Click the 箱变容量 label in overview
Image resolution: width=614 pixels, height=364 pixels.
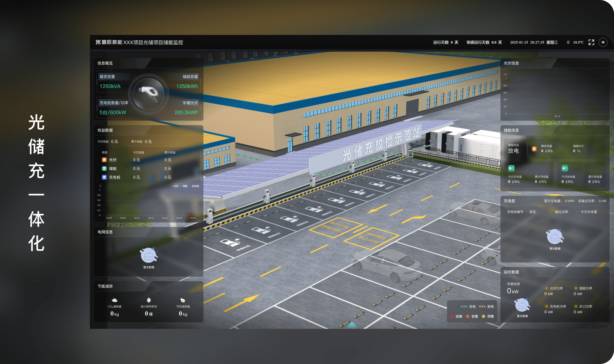tap(107, 77)
